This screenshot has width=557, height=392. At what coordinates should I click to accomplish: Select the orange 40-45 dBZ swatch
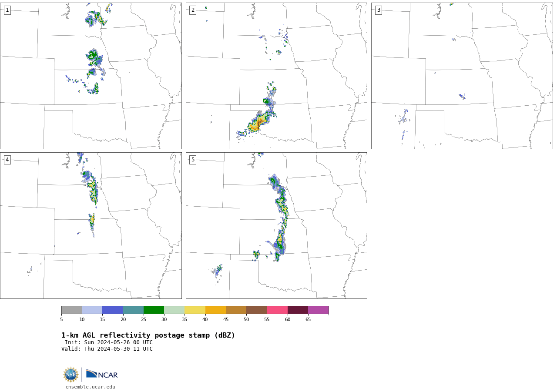[x=215, y=310]
